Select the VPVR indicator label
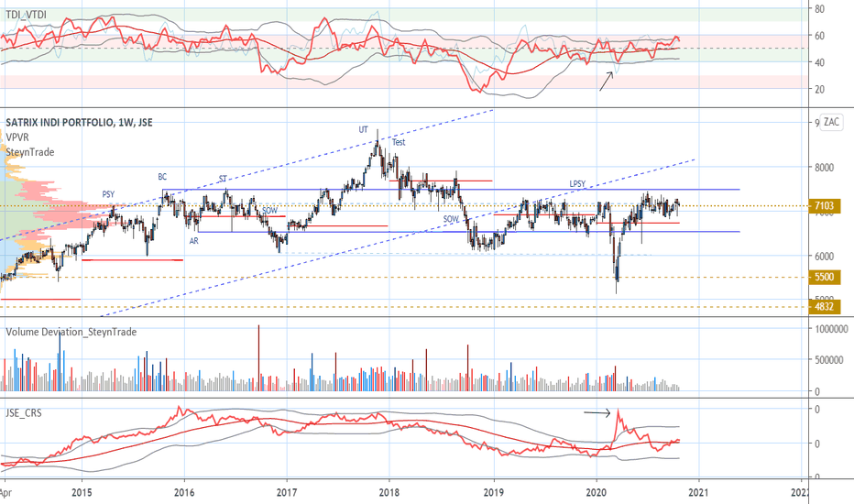The width and height of the screenshot is (854, 504). pyautogui.click(x=17, y=137)
